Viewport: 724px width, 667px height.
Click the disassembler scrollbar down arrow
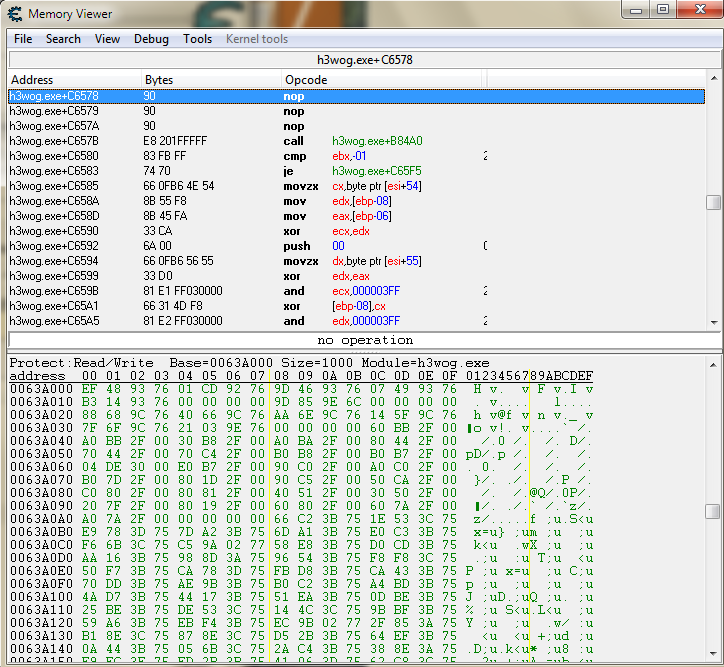712,321
